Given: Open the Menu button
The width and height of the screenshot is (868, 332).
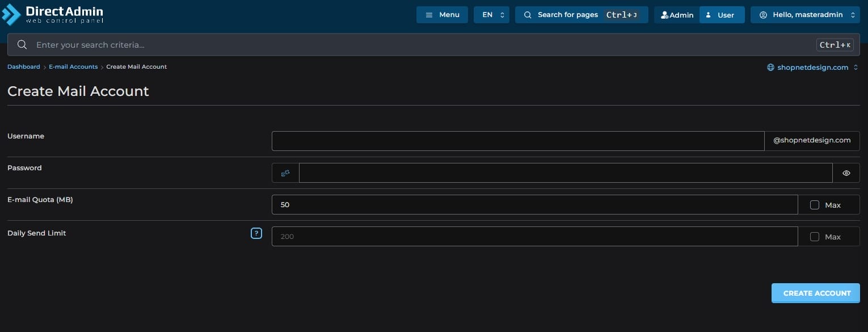Looking at the screenshot, I should pos(442,15).
